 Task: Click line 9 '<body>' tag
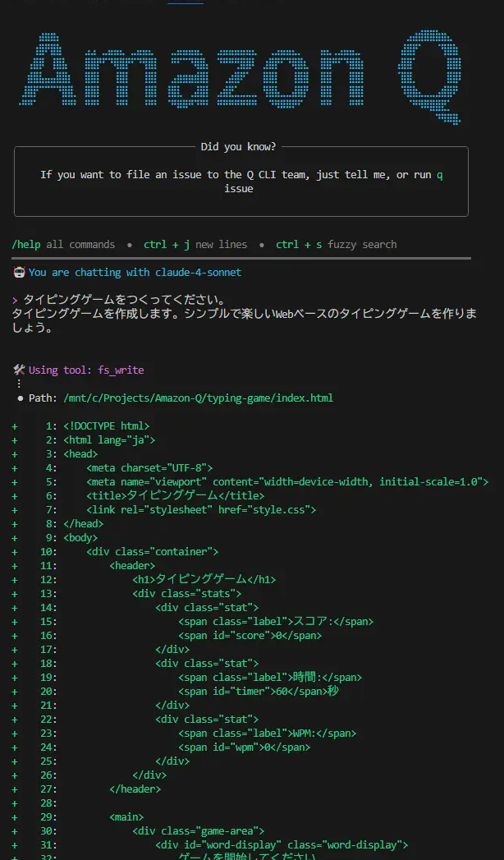click(80, 538)
